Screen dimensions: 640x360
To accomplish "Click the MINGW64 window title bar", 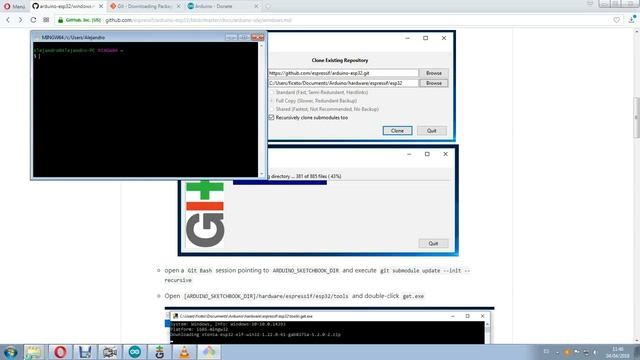I will [131, 37].
